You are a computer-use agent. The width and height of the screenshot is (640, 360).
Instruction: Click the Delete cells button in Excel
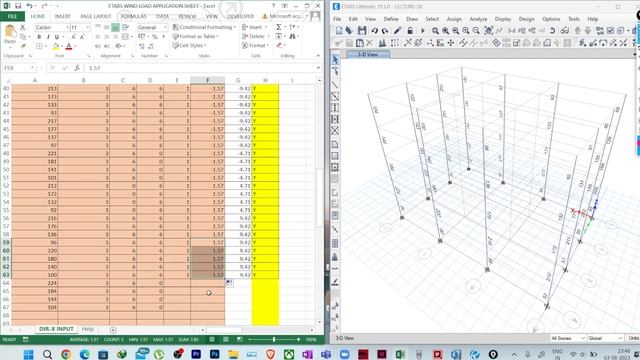[254, 36]
